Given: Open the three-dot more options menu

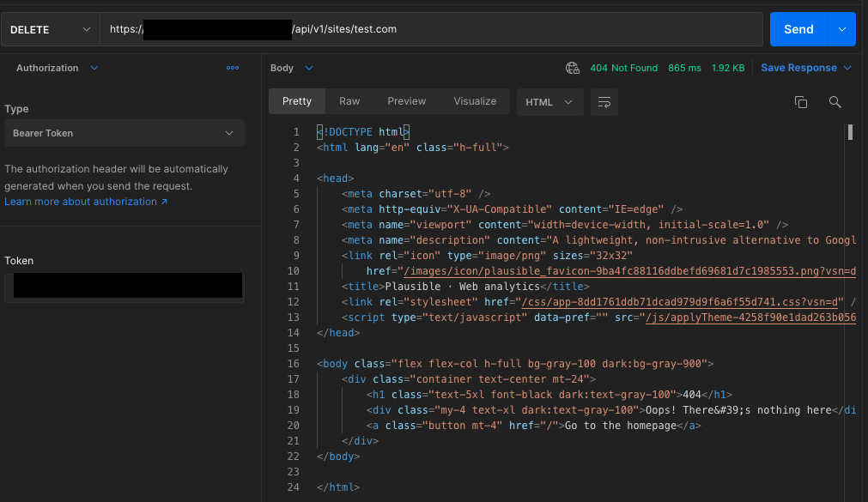Looking at the screenshot, I should click(x=233, y=68).
